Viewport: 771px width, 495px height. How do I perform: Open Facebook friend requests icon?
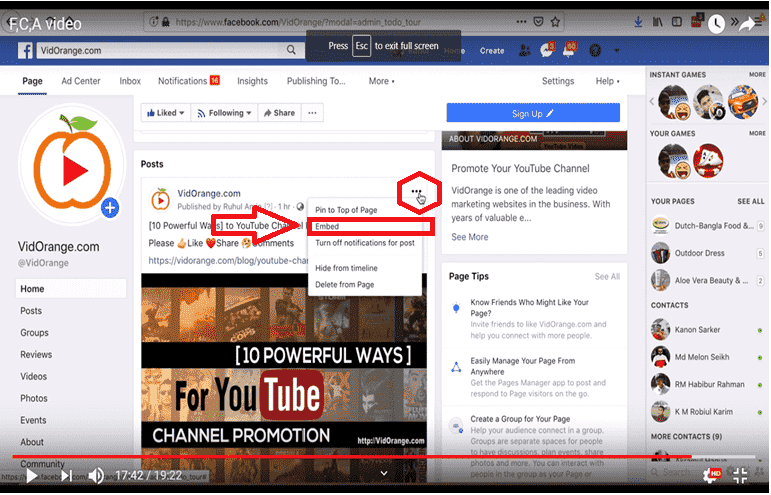[x=525, y=50]
